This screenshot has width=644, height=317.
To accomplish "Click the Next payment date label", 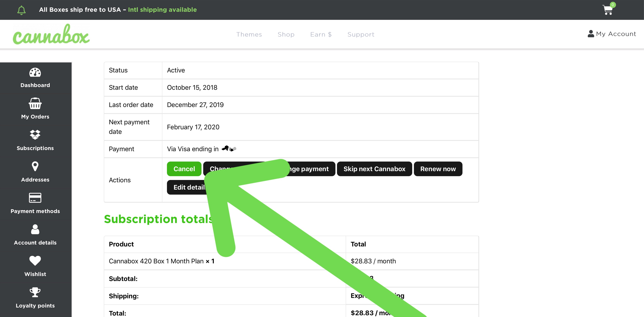I will click(x=129, y=127).
